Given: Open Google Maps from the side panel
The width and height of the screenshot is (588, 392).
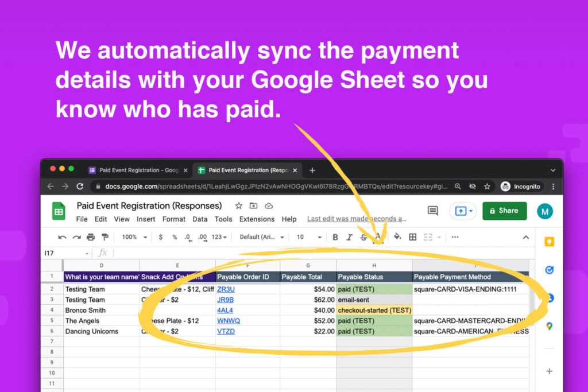Looking at the screenshot, I should pos(549,325).
